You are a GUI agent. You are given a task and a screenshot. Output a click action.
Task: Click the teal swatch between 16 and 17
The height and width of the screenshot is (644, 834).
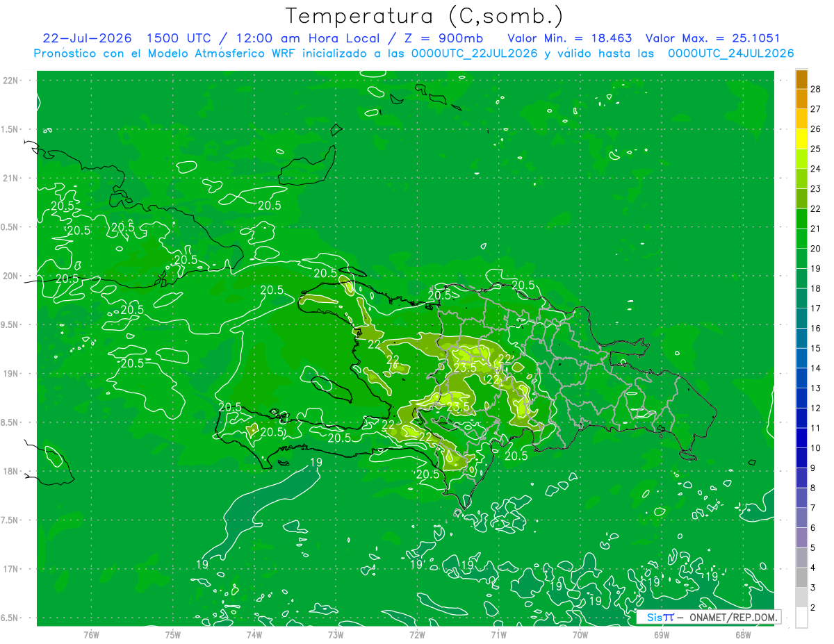click(x=801, y=318)
